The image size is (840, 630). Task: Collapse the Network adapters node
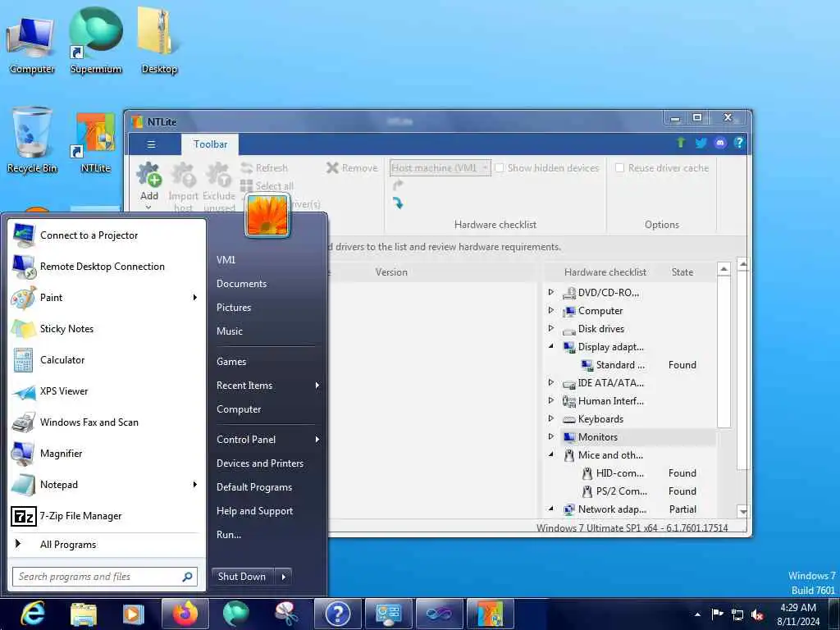click(550, 509)
